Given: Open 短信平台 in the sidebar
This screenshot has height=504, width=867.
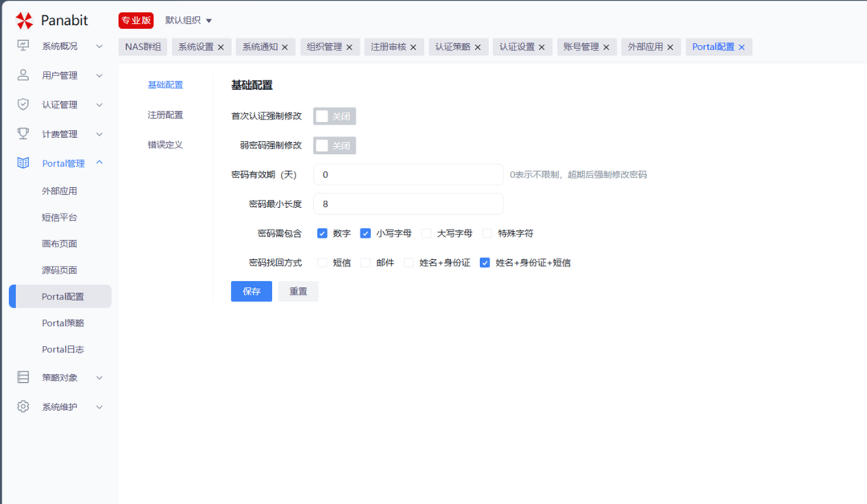Looking at the screenshot, I should click(x=59, y=217).
